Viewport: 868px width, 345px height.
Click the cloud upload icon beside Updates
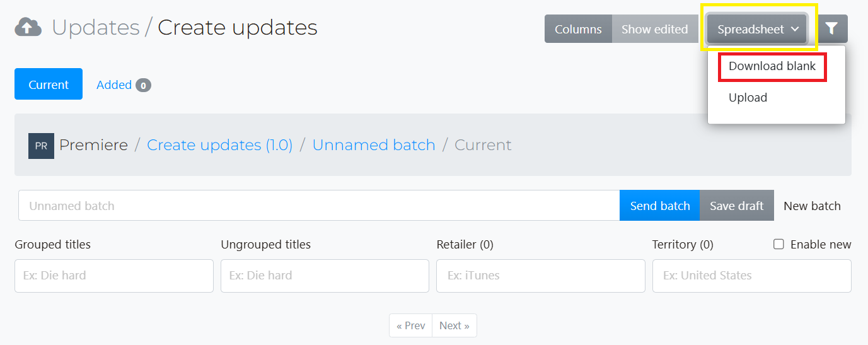point(28,27)
